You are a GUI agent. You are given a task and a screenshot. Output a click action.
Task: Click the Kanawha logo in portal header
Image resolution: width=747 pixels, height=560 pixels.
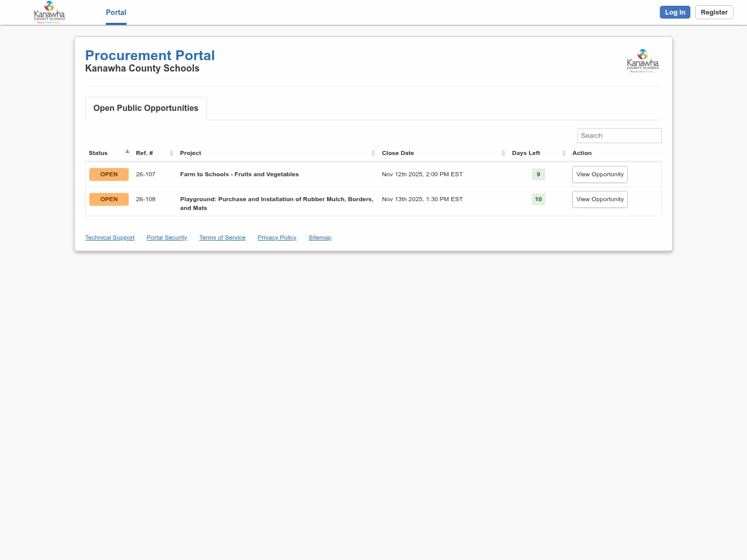pos(642,61)
